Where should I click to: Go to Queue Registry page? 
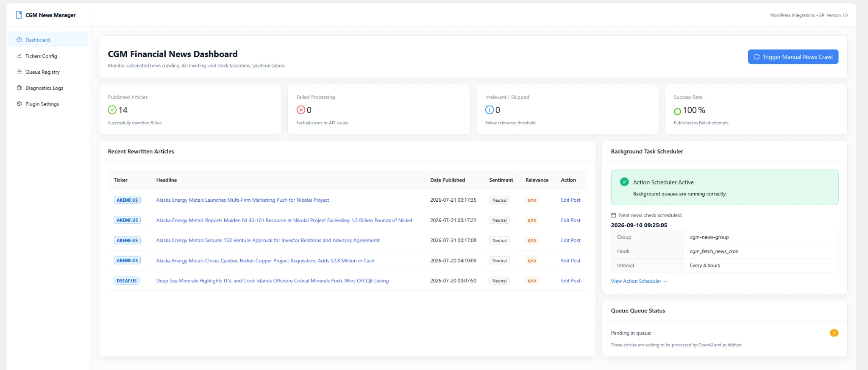pos(48,72)
